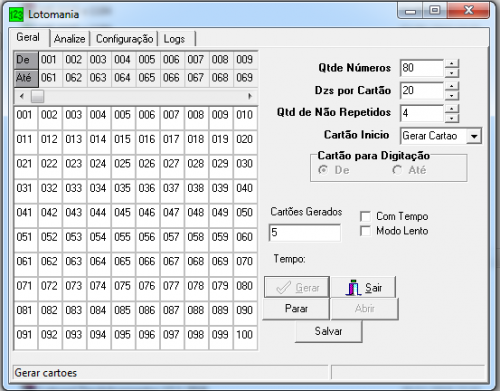Image resolution: width=500 pixels, height=391 pixels.
Task: Select cell 061 in the Até row
Action: click(x=51, y=78)
